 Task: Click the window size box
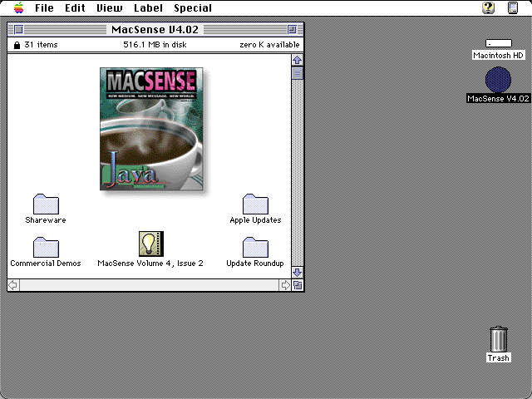298,285
